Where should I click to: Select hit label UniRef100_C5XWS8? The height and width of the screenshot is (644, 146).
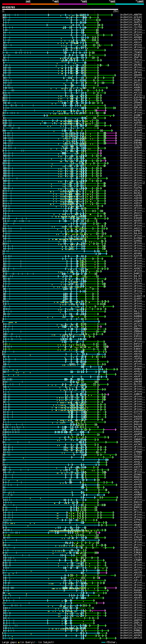coord(131,52)
